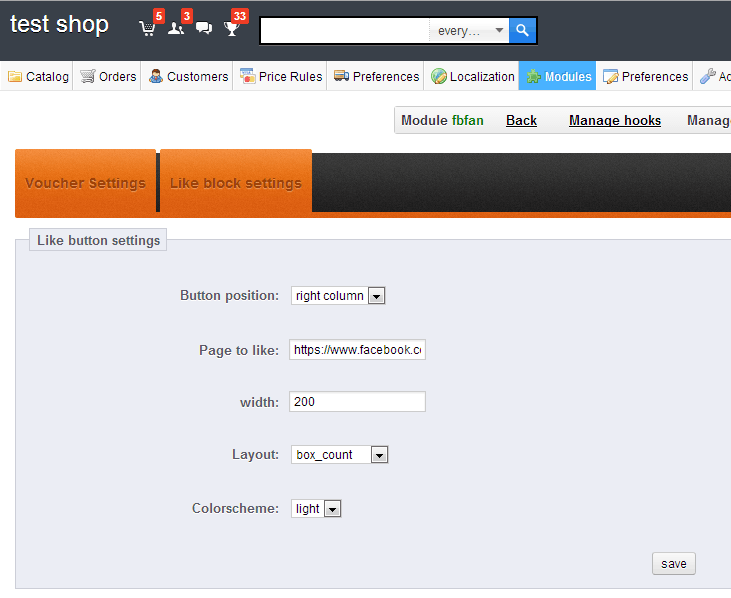Click the Back link

[521, 120]
